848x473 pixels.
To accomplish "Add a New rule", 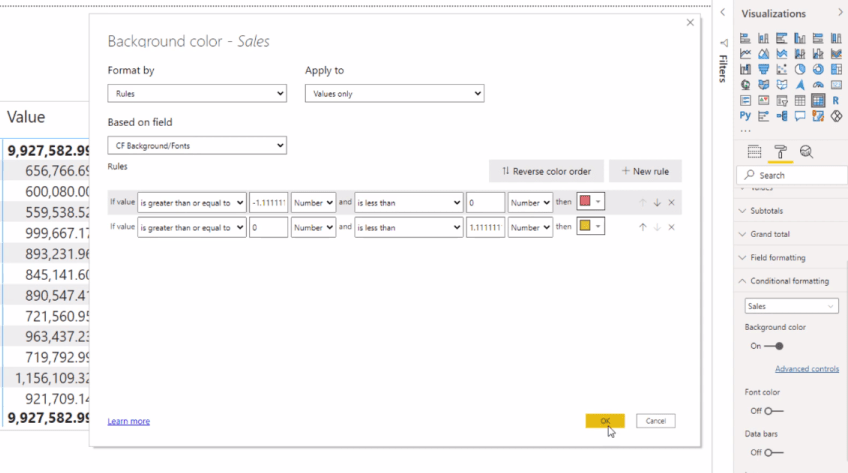I will [x=645, y=171].
